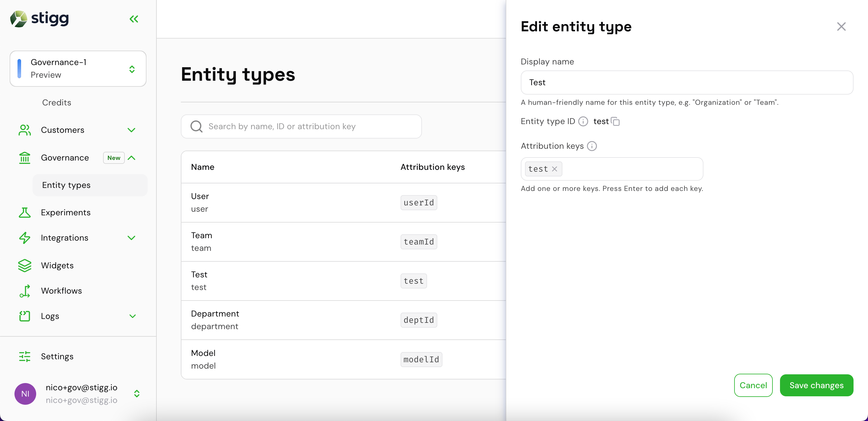
Task: Save changes to the entity type
Action: 816,385
